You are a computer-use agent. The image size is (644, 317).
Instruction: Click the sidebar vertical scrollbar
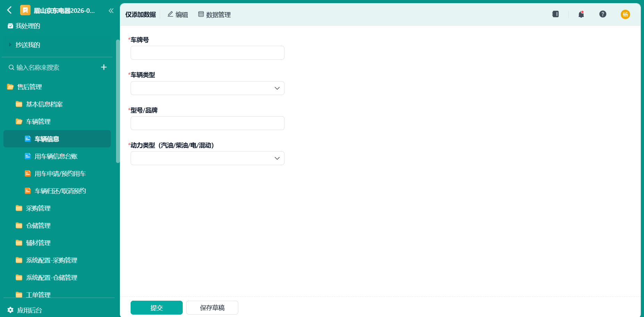point(118,101)
